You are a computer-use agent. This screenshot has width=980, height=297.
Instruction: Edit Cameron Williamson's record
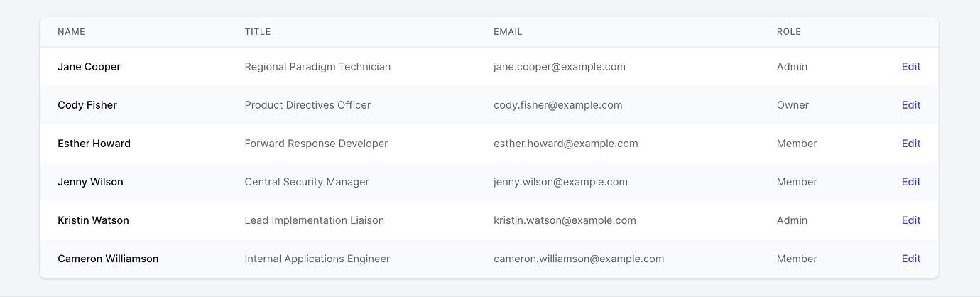(x=910, y=259)
